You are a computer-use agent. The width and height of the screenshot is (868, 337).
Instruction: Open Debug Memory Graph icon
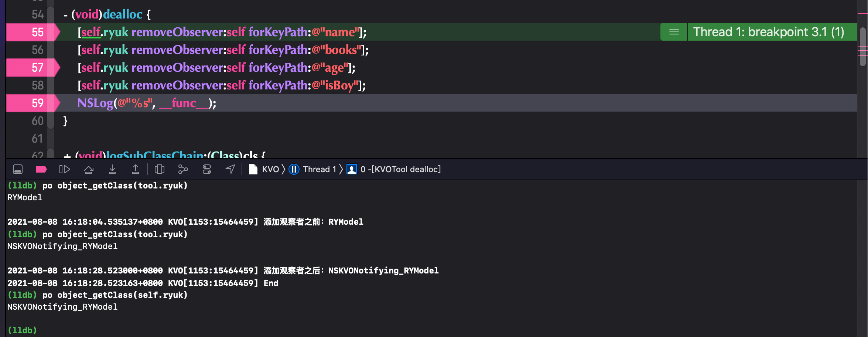coord(183,169)
